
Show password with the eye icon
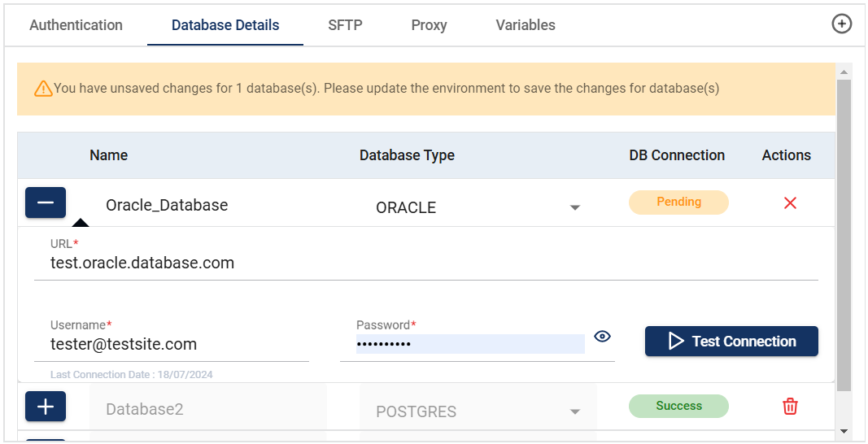[602, 337]
